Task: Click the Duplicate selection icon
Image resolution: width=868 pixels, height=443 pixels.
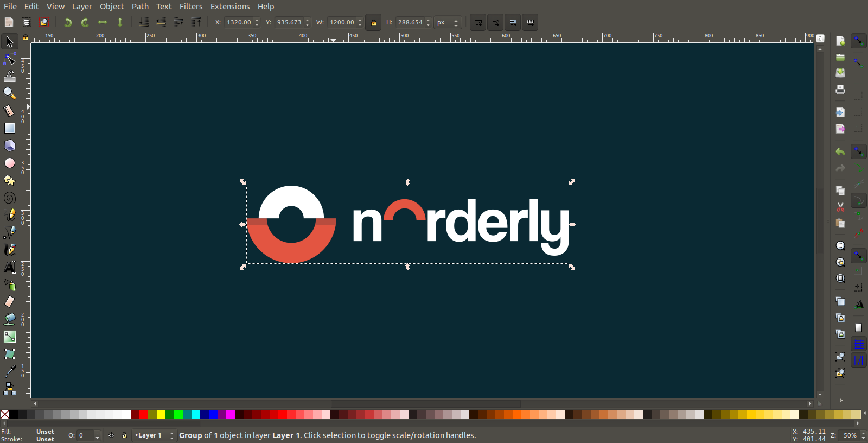Action: [x=840, y=301]
